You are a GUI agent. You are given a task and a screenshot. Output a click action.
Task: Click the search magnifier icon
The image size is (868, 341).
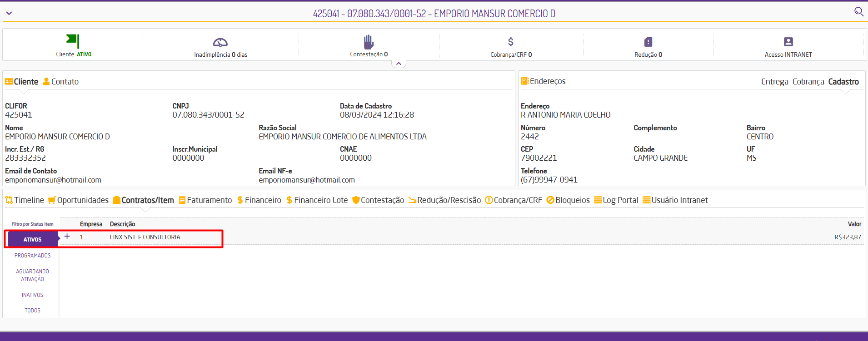858,11
